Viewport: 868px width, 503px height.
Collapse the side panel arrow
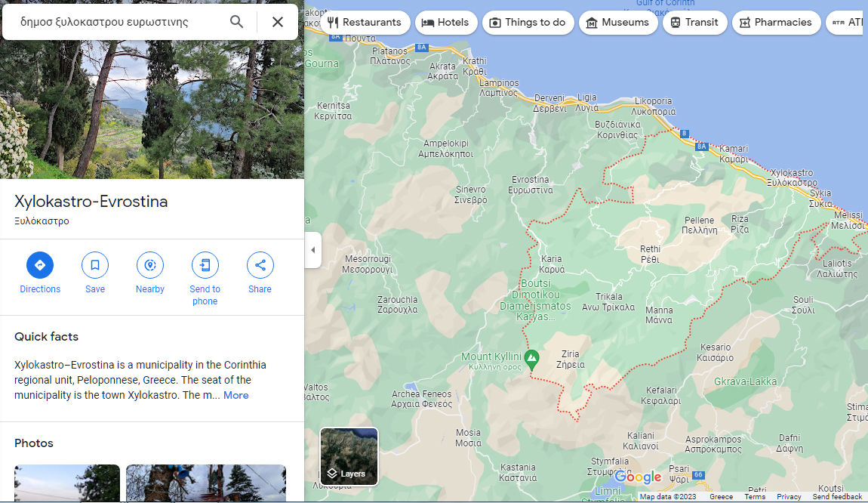coord(313,250)
